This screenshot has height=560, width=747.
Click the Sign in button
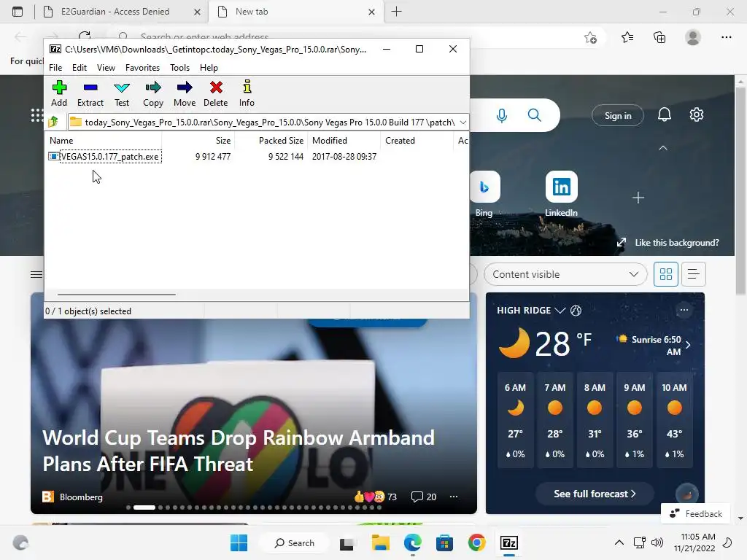[x=618, y=116]
